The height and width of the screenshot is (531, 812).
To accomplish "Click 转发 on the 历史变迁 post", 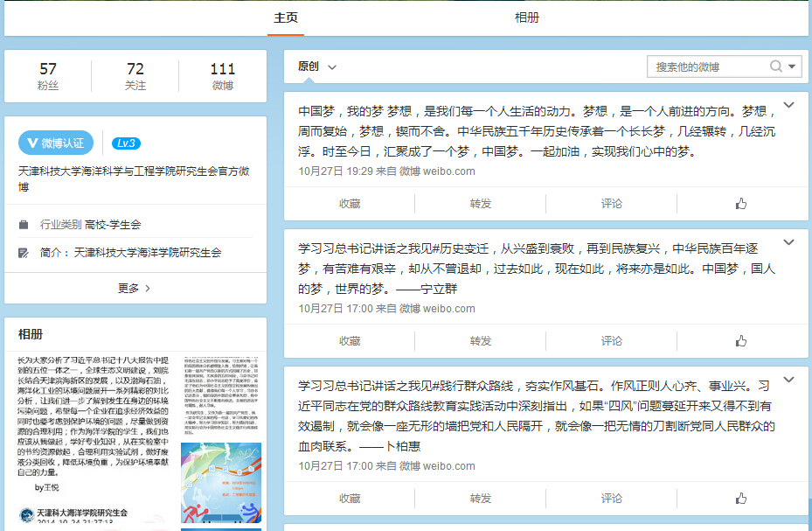I will (481, 341).
